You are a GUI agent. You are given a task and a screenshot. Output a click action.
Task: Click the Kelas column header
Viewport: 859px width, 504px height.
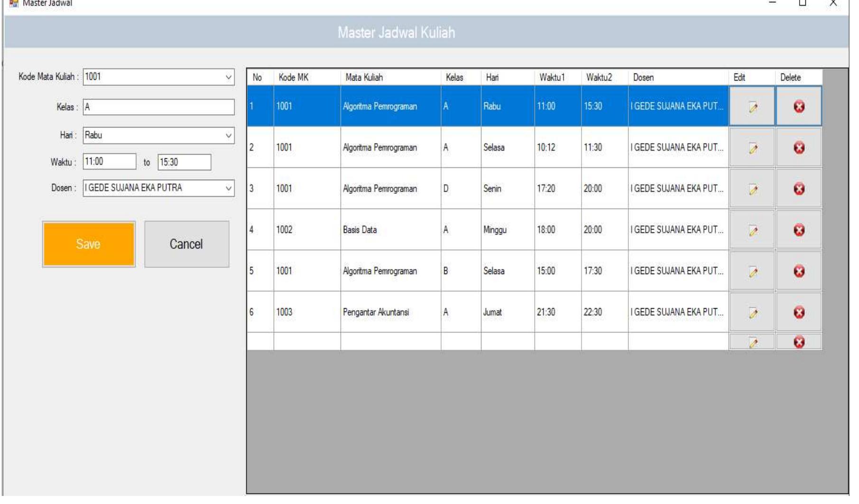(x=461, y=78)
